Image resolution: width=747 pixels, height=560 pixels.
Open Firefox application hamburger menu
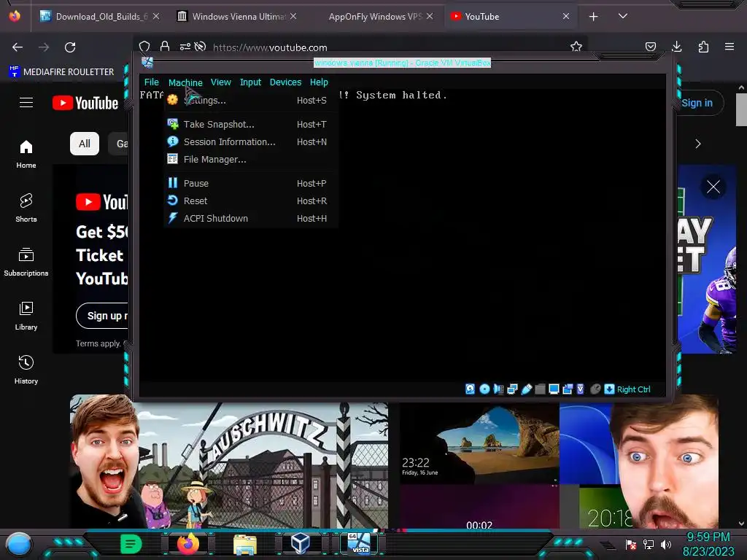point(729,47)
